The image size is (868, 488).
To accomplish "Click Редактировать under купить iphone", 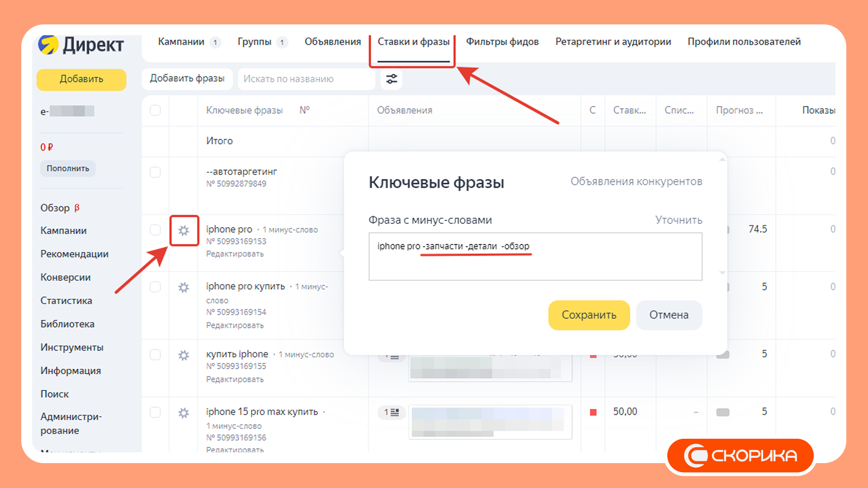I will 235,380.
